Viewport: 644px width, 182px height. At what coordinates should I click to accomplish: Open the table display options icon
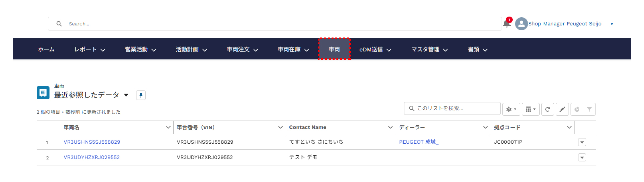[530, 109]
